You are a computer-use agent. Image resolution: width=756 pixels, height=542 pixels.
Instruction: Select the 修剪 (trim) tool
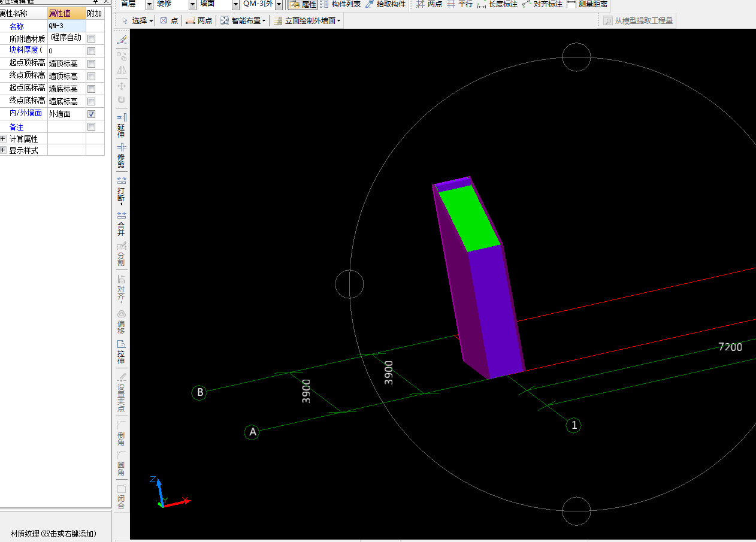pos(122,156)
